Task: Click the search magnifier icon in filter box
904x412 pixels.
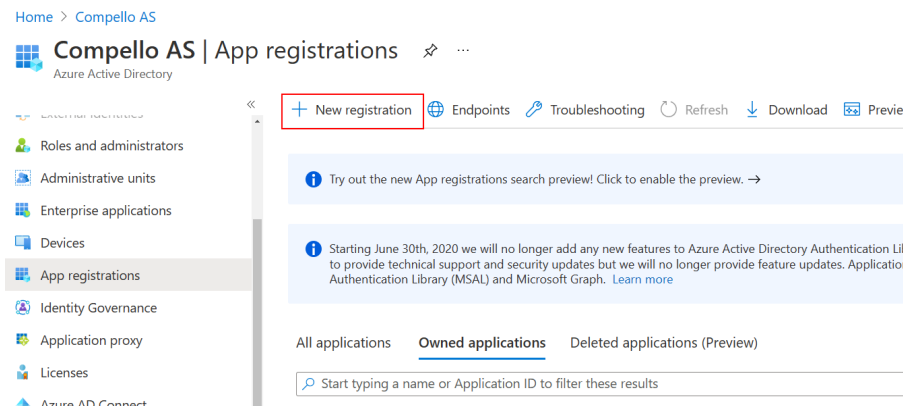Action: pyautogui.click(x=309, y=383)
